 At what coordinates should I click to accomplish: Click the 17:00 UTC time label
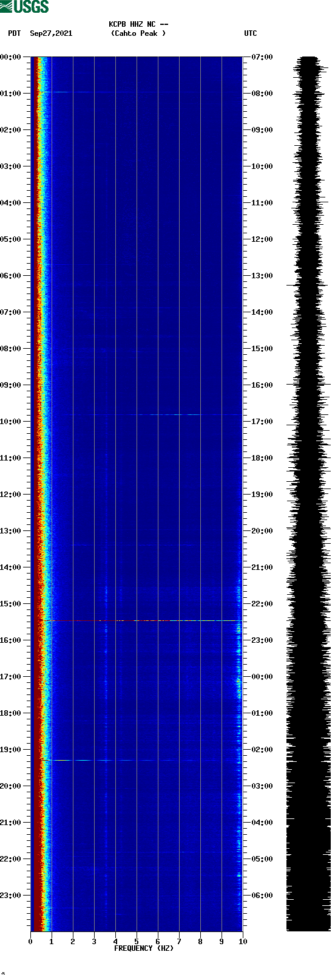(262, 422)
